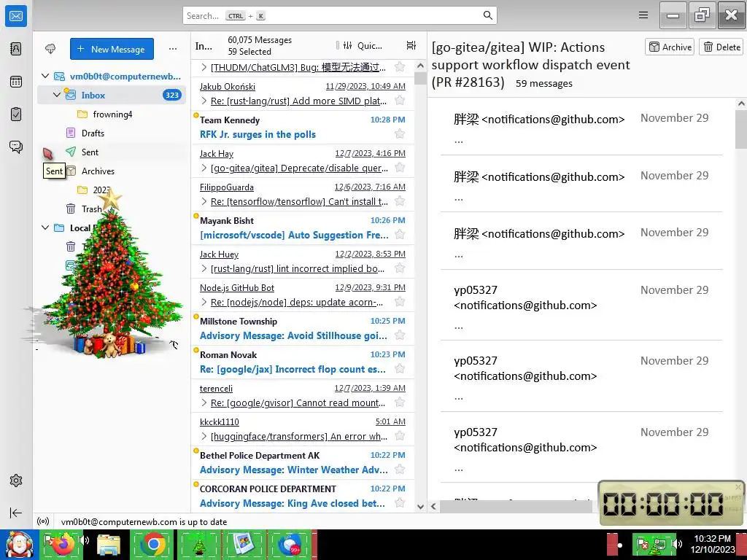Viewport: 747px width, 560px height.
Task: Open the Archives folder
Action: [112, 171]
